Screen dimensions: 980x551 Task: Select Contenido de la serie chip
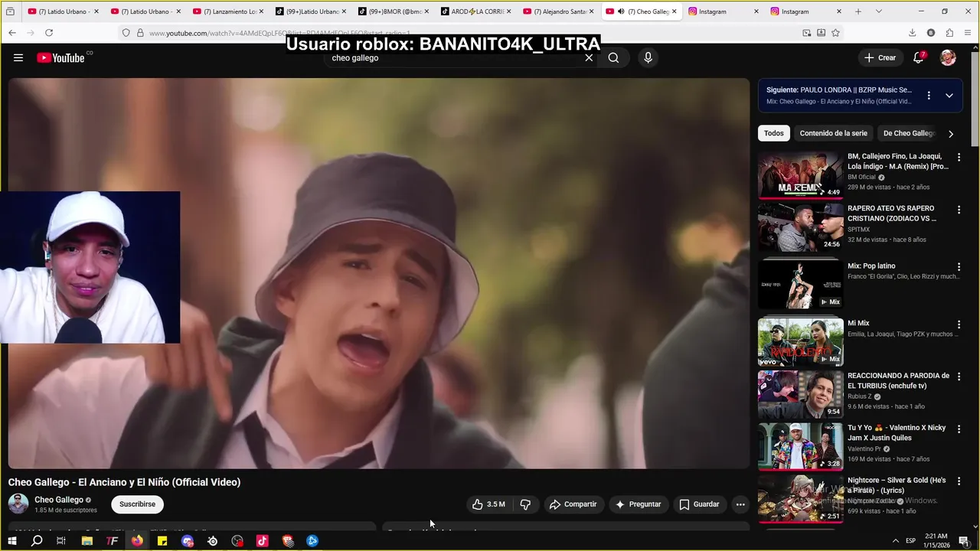[833, 133]
